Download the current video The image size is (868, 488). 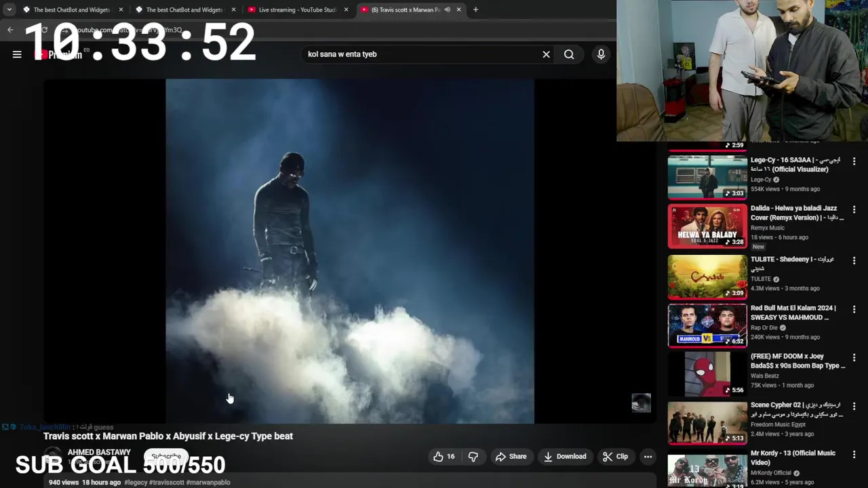click(564, 457)
